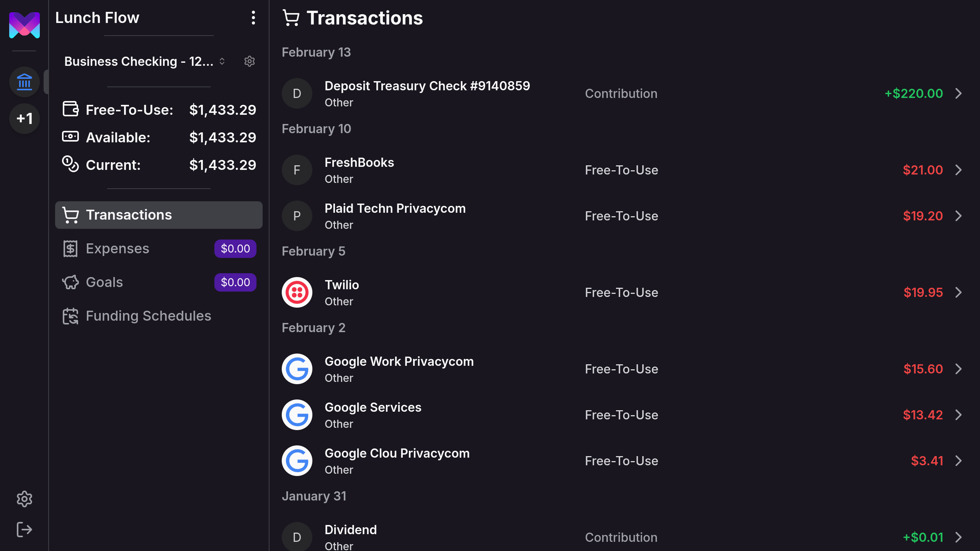980x551 pixels.
Task: Open application settings gear at bottom left
Action: pyautogui.click(x=24, y=499)
